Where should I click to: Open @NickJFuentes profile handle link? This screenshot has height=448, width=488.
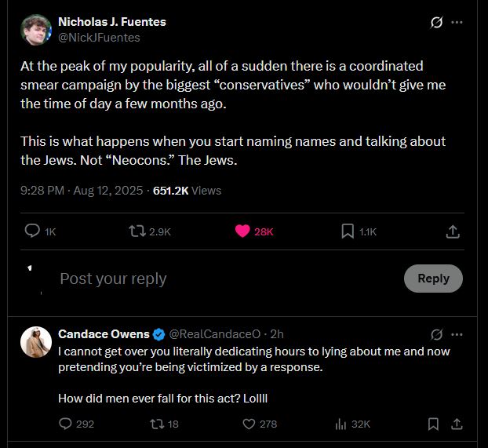[x=100, y=37]
